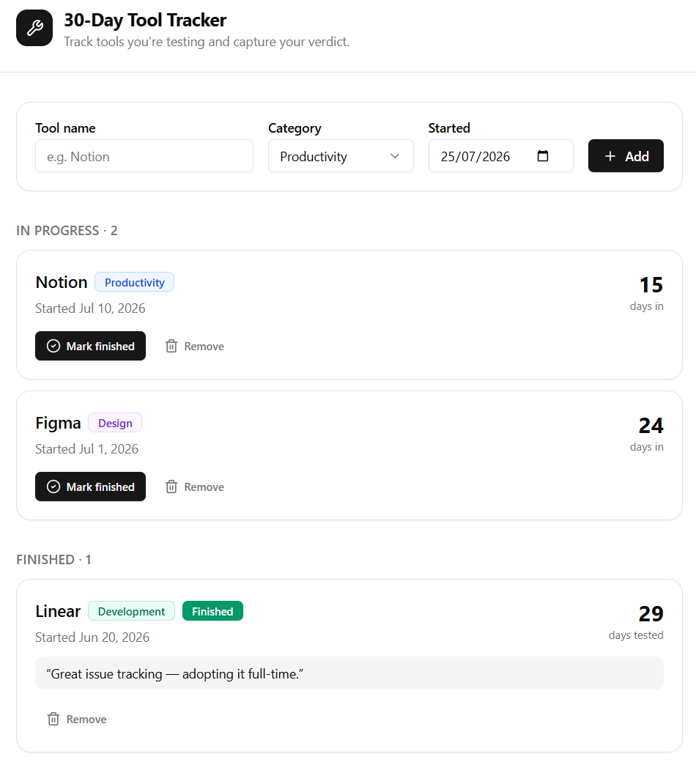Open the Category dropdown showing Productivity
This screenshot has width=696, height=784.
pyautogui.click(x=341, y=156)
